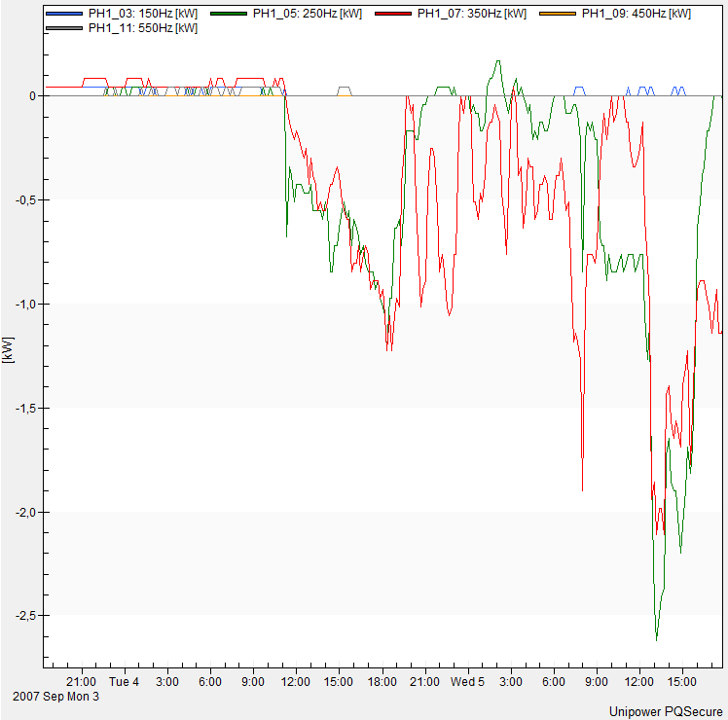Select the PH1_03: 150Hz legend label
This screenshot has width=728, height=720.
142,15
